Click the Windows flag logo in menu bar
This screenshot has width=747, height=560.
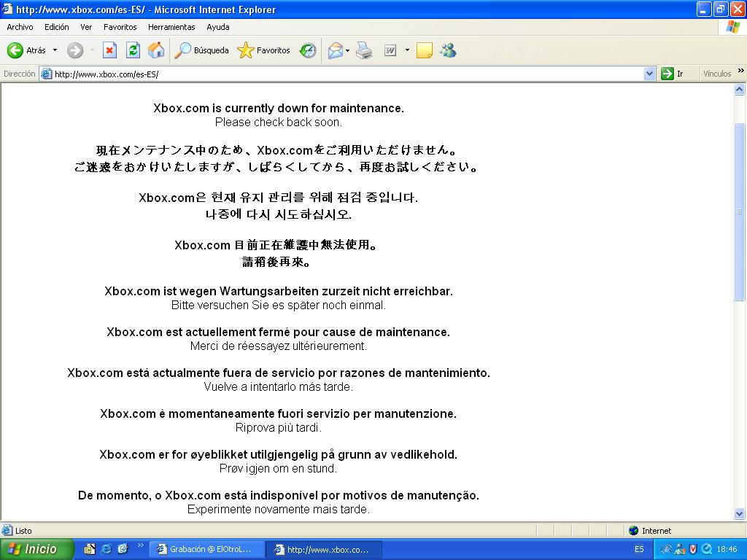[x=732, y=27]
